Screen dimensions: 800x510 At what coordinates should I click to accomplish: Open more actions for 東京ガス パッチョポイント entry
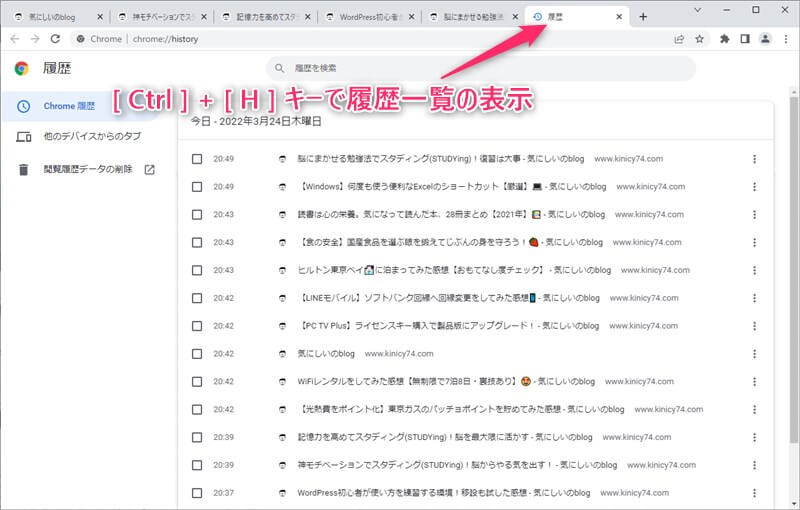coord(754,410)
